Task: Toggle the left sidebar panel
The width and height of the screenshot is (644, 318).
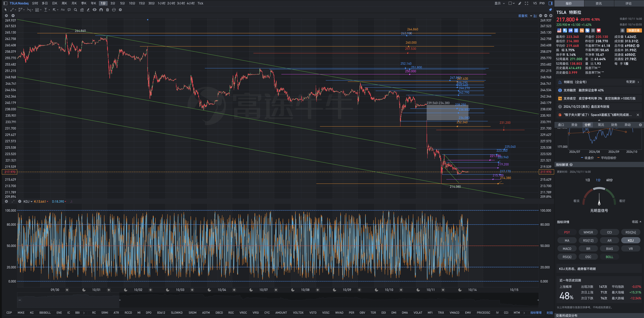Action: tap(5, 3)
